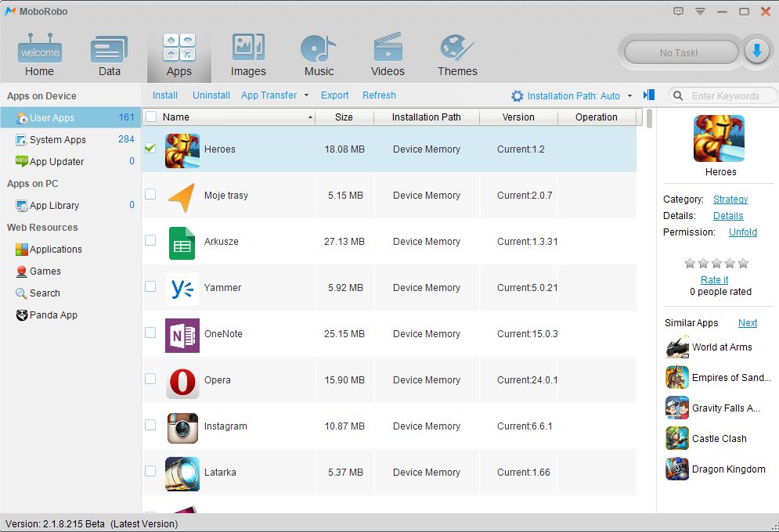Open World at Arms similar app
This screenshot has width=779, height=532.
(709, 347)
